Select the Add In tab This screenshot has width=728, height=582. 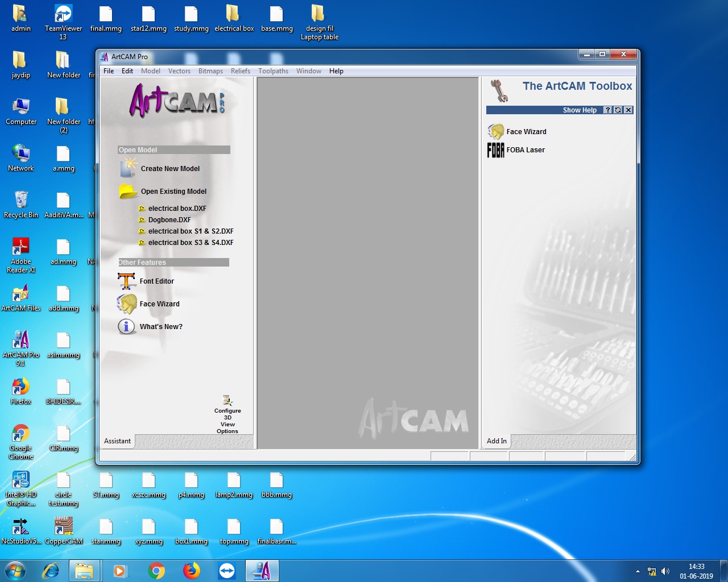497,441
